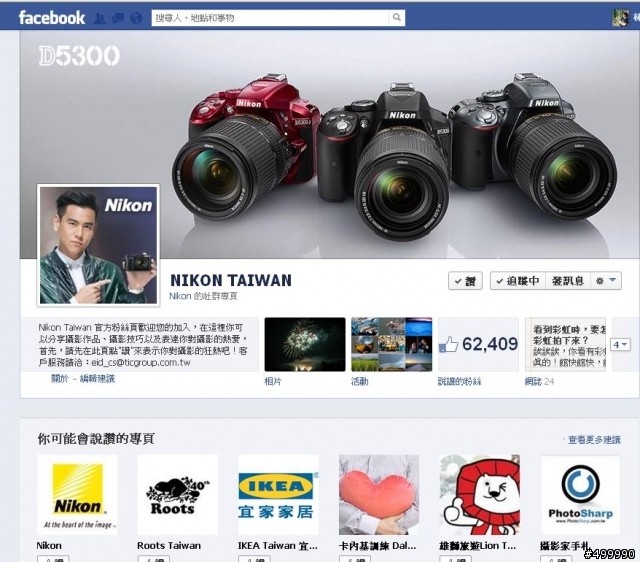
Task: Click the Roots Taiwan name link
Action: 169,546
